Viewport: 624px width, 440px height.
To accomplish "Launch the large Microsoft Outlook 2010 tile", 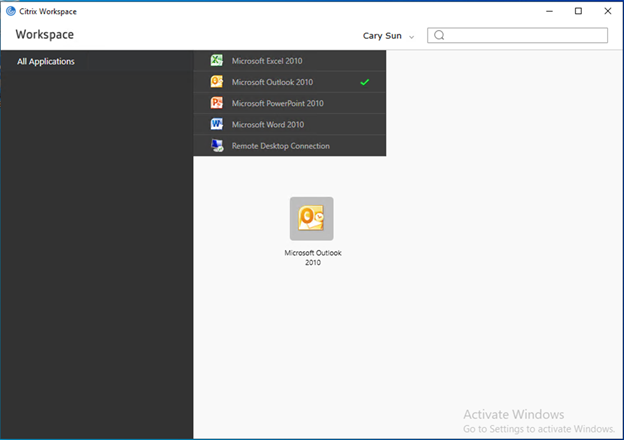I will (312, 218).
